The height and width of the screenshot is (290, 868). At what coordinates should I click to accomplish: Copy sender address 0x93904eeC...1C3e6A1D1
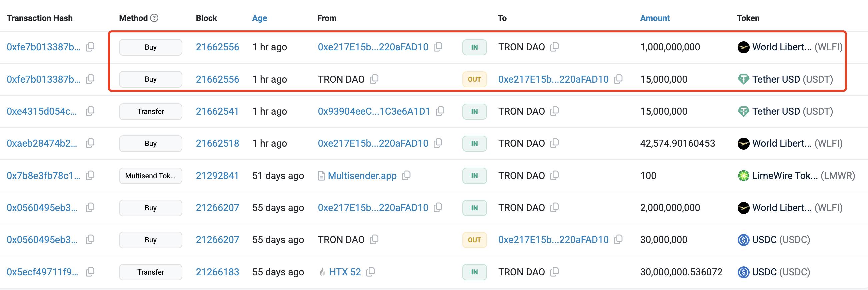point(440,111)
